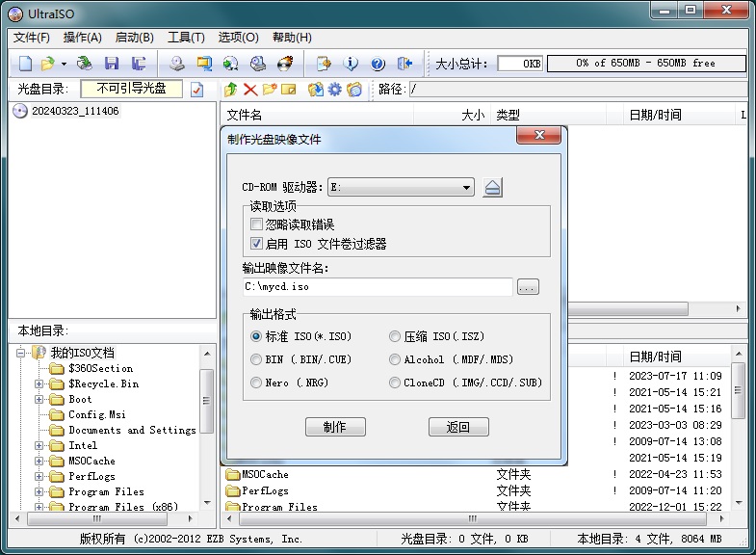Expand the $Recycle.Bin folder node
This screenshot has height=555, width=756.
(x=39, y=383)
